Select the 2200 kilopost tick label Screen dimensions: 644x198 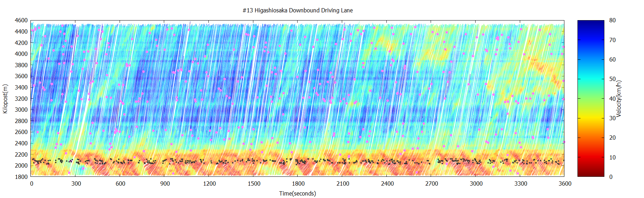(21, 155)
